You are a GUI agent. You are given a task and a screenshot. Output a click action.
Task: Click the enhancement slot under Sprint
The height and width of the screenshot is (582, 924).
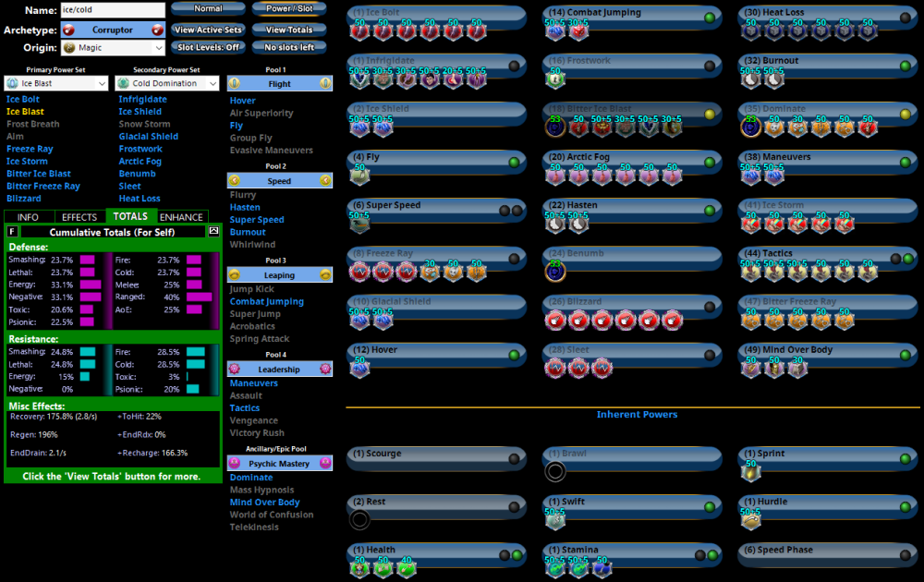(x=749, y=472)
